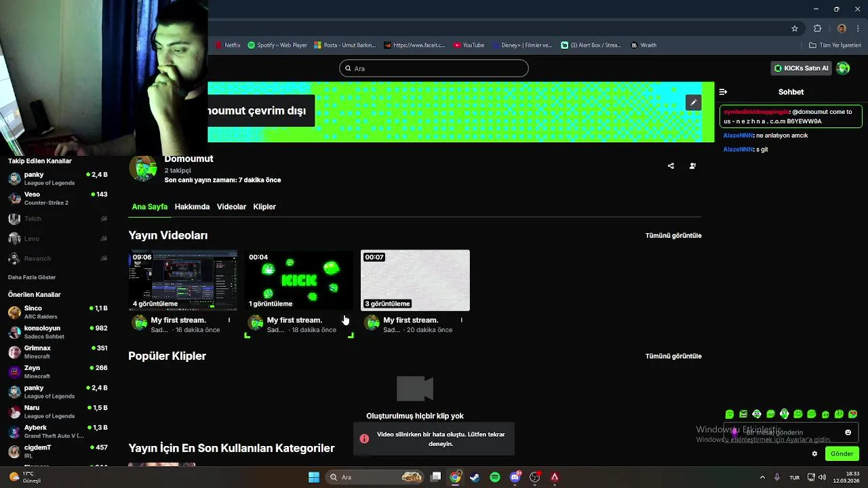Click the green Gönder send button
This screenshot has width=868, height=488.
point(842,453)
